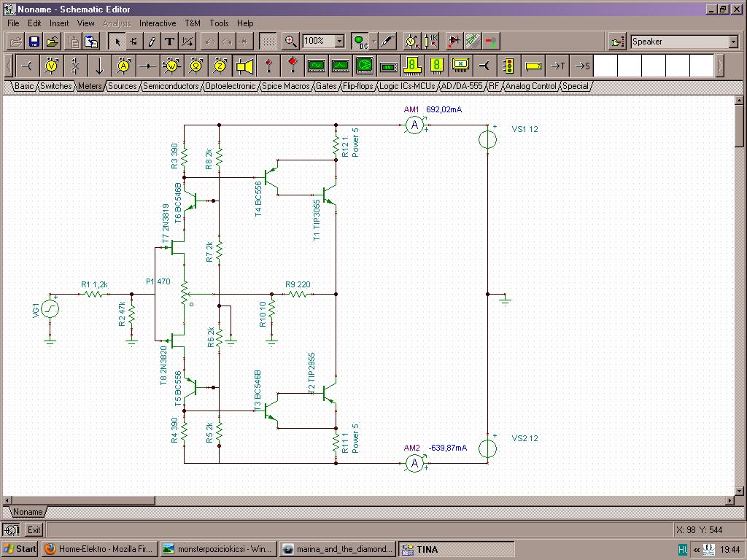Open the 100% zoom level dropdown

339,42
